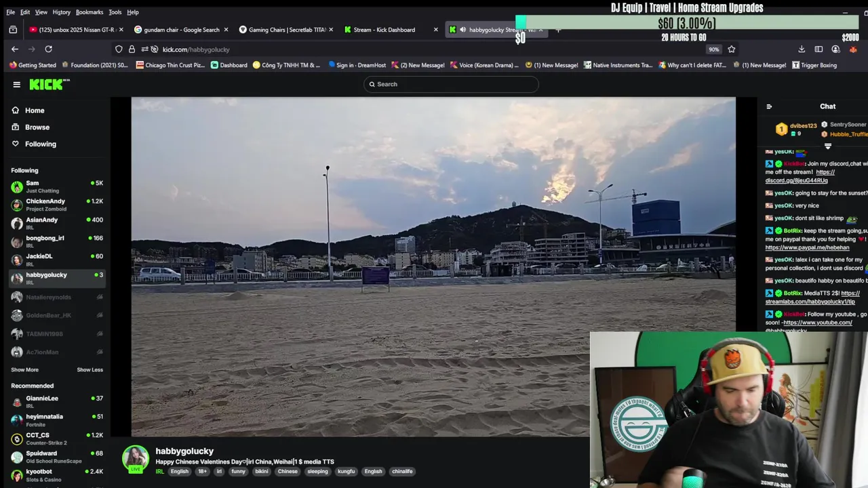Open ChickenAndy's channel avatar

17,205
